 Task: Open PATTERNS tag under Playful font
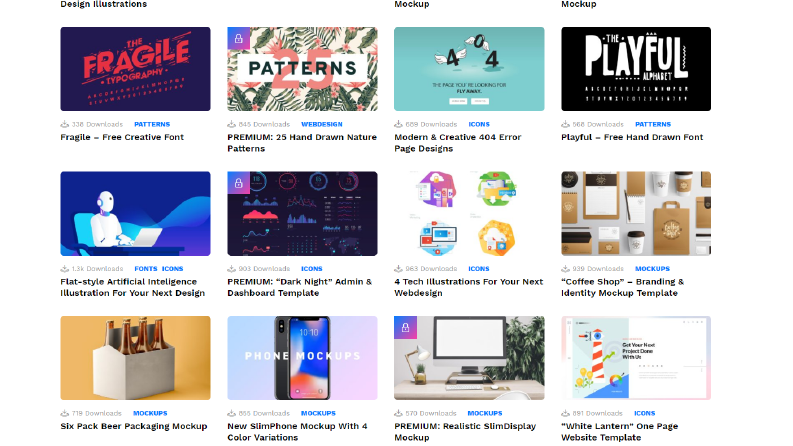[653, 124]
